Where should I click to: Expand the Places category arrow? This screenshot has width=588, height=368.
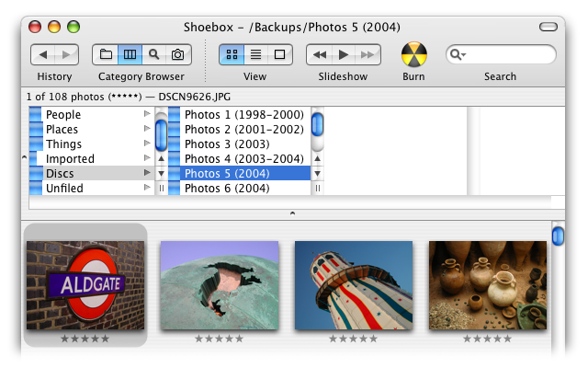pos(147,129)
